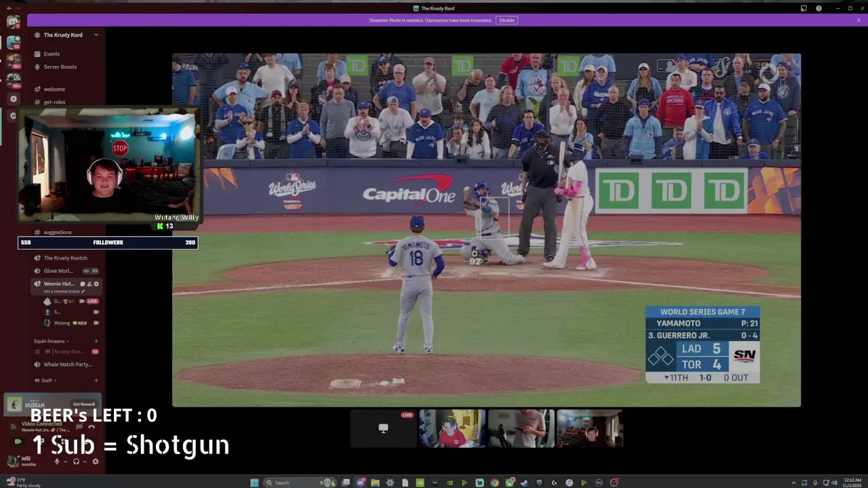
Task: Toggle noise suppression icon in voice panel
Action: coord(79,426)
